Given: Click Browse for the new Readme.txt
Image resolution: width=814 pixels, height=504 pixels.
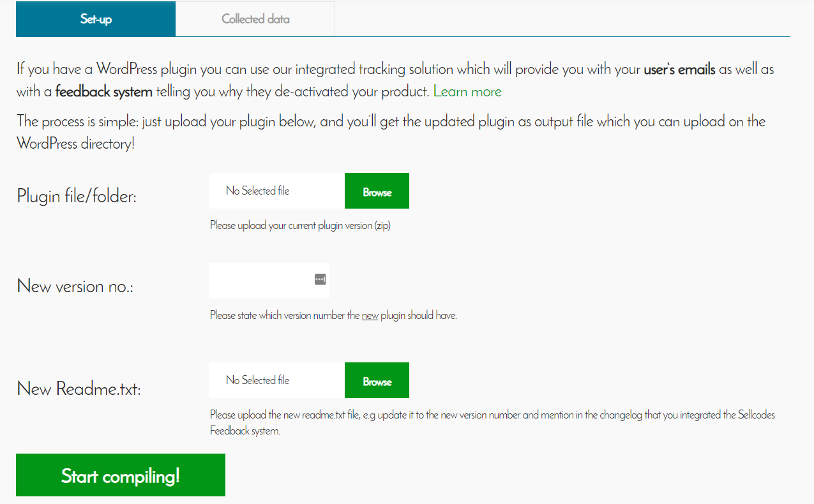Looking at the screenshot, I should coord(377,380).
